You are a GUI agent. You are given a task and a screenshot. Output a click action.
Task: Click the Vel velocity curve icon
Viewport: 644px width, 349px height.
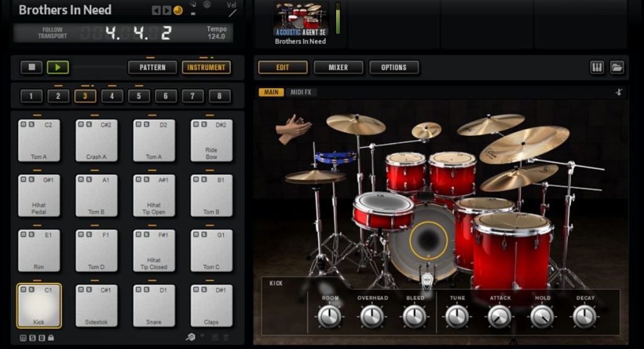tap(233, 13)
